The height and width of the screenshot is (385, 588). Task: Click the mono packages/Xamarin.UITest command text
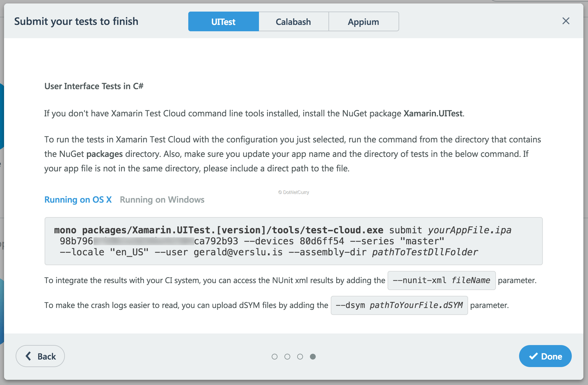coord(219,230)
